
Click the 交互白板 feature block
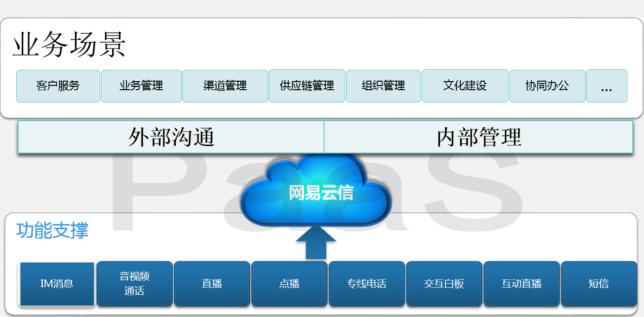pos(444,284)
